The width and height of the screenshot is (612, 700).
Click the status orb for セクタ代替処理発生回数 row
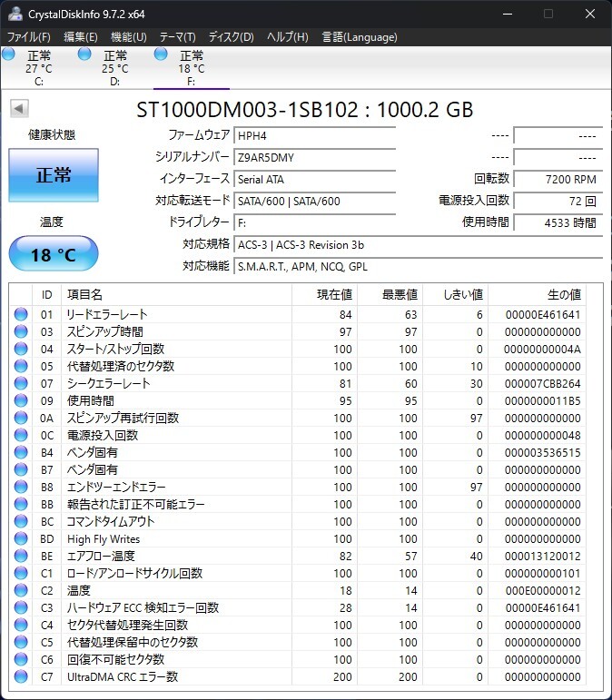(x=21, y=625)
